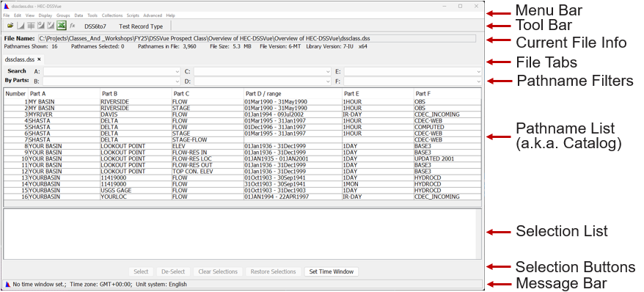
Task: Open the Groups menu
Action: click(63, 15)
